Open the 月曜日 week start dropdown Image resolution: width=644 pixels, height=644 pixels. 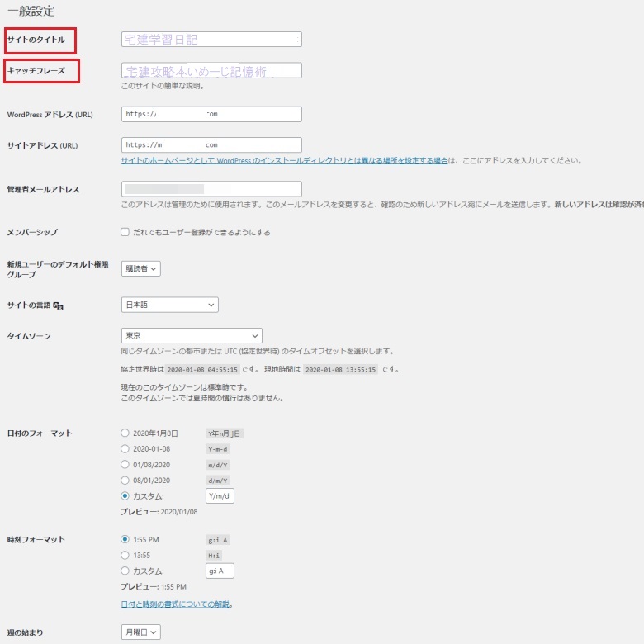[x=140, y=632]
